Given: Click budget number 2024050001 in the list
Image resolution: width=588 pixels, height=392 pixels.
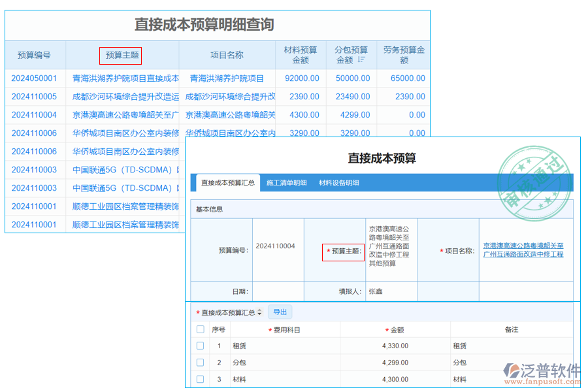Looking at the screenshot, I should 35,78.
